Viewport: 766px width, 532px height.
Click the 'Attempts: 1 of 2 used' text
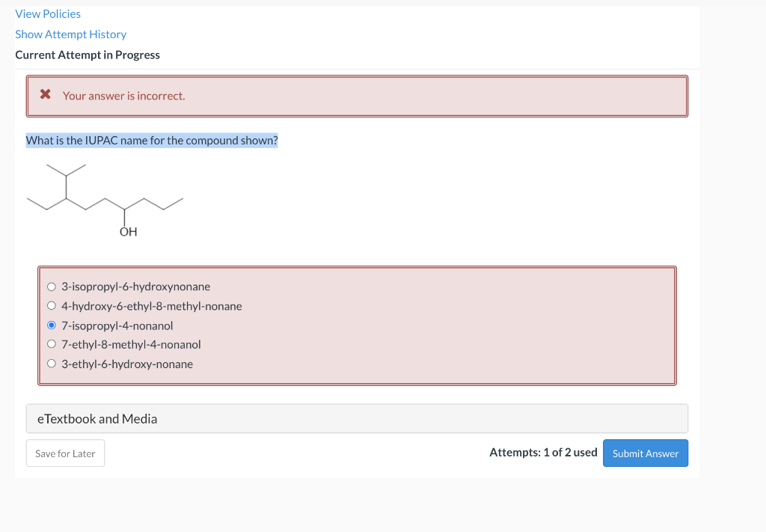(x=543, y=452)
